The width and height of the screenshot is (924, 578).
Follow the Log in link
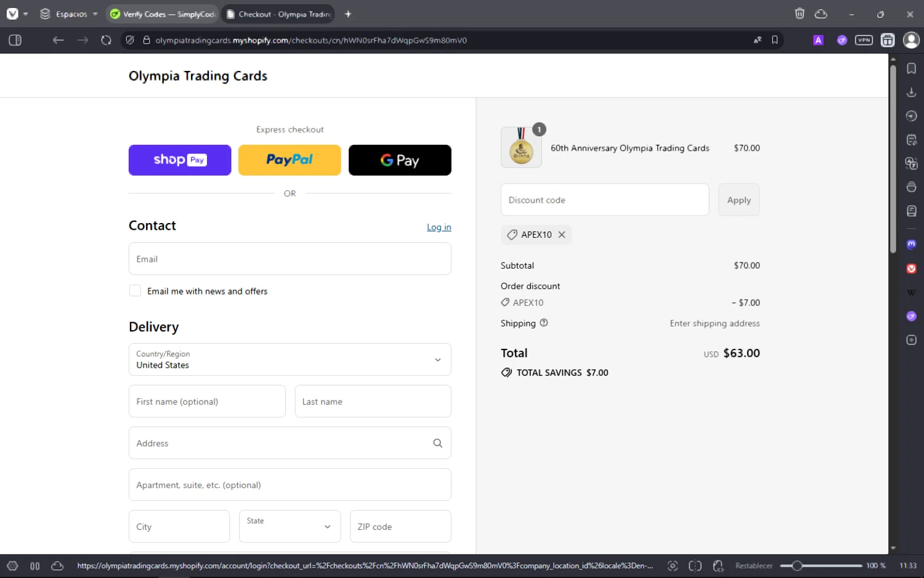[x=439, y=227]
